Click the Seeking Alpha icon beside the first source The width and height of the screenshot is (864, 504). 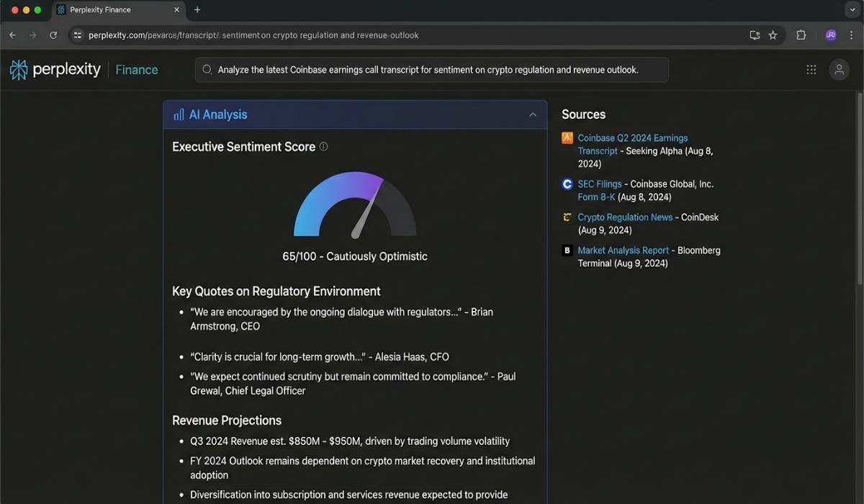click(x=567, y=138)
